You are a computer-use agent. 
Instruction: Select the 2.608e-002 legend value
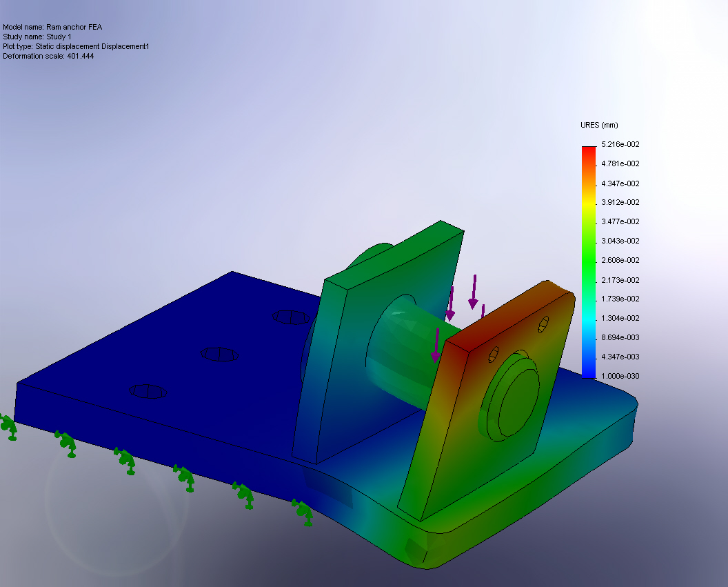620,260
